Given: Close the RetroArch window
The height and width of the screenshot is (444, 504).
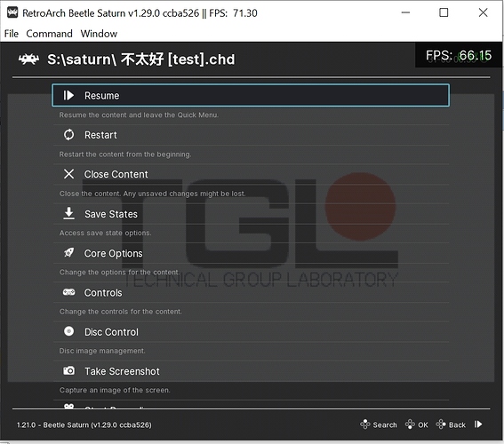Looking at the screenshot, I should coord(483,12).
